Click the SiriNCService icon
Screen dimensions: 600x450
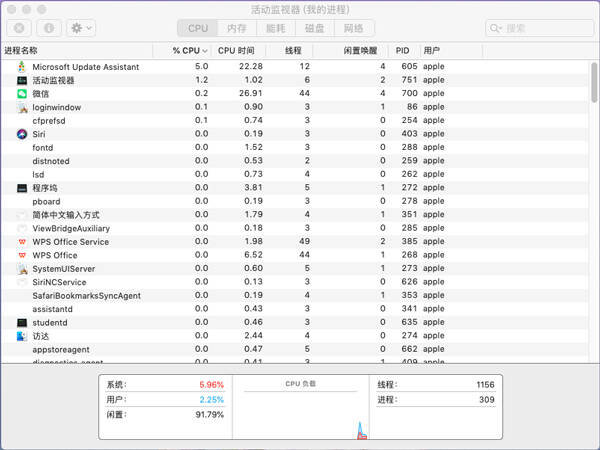(x=22, y=282)
